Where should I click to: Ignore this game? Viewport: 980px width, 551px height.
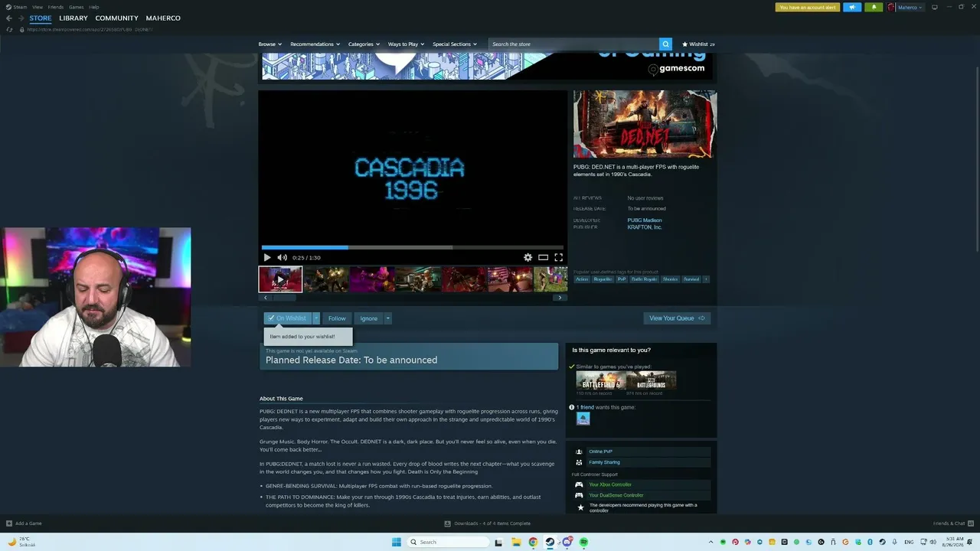pos(368,318)
